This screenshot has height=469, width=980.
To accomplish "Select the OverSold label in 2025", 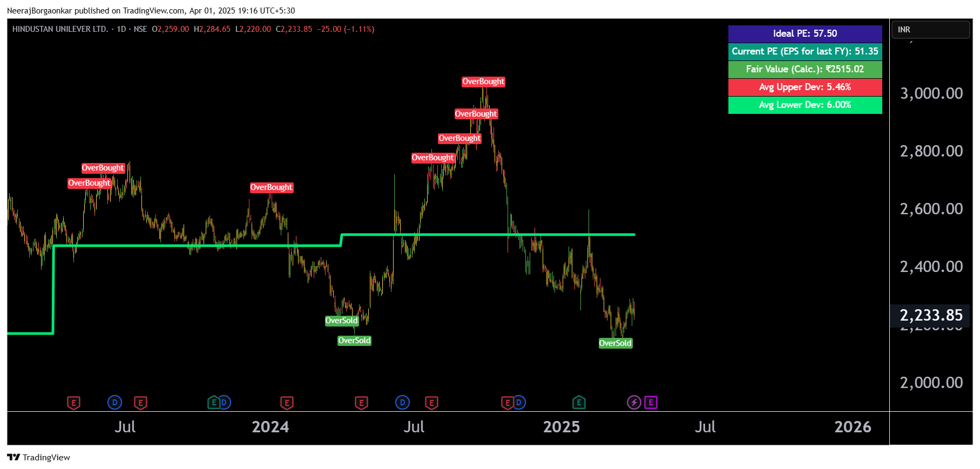I will [x=616, y=343].
